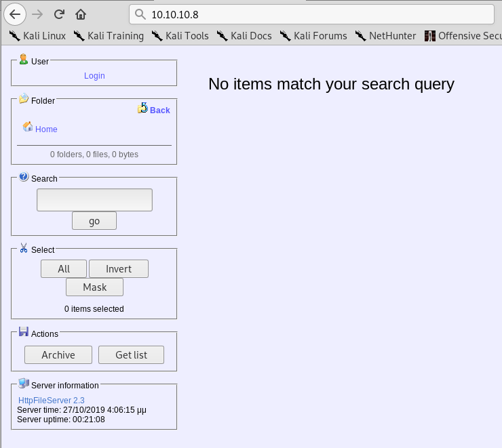The width and height of the screenshot is (502, 448).
Task: Click the Back arrow icon in Folder panel
Action: click(142, 108)
